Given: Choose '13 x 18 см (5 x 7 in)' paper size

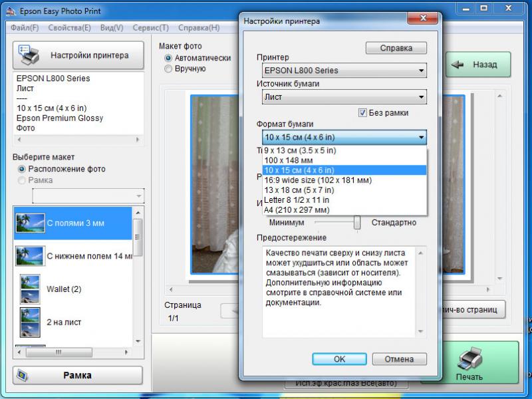Looking at the screenshot, I should click(344, 190).
